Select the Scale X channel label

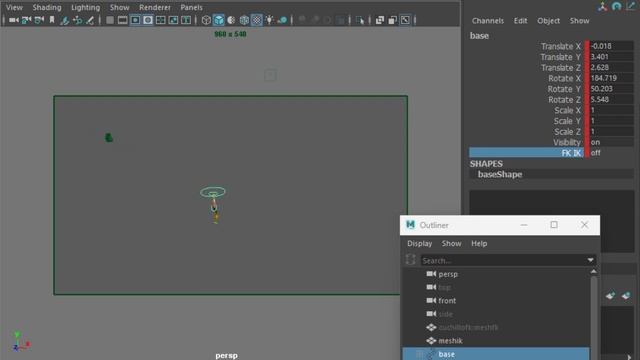(567, 110)
